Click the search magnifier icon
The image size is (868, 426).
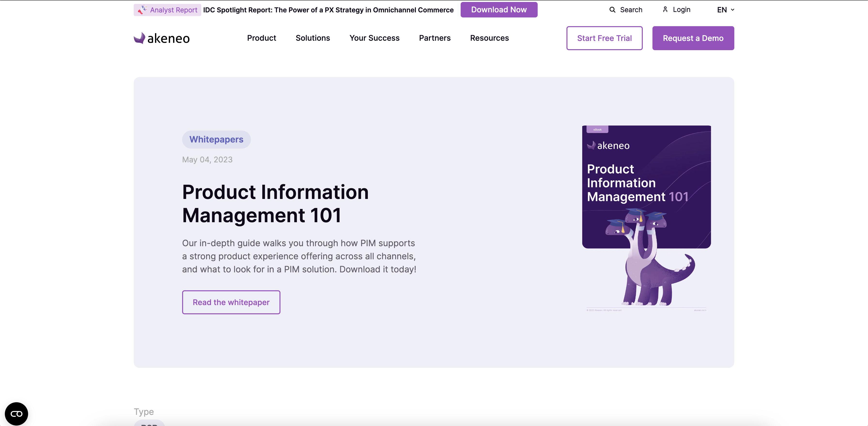(x=612, y=10)
